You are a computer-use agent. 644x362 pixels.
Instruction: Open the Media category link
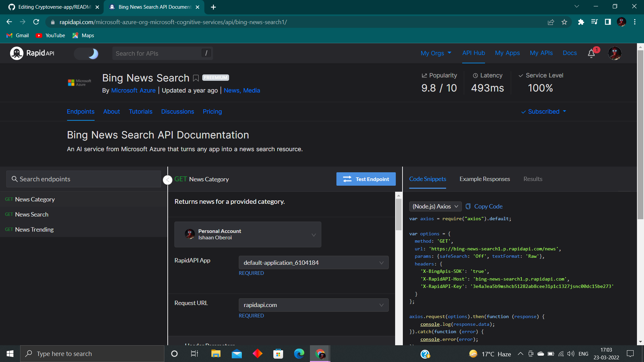coord(252,90)
